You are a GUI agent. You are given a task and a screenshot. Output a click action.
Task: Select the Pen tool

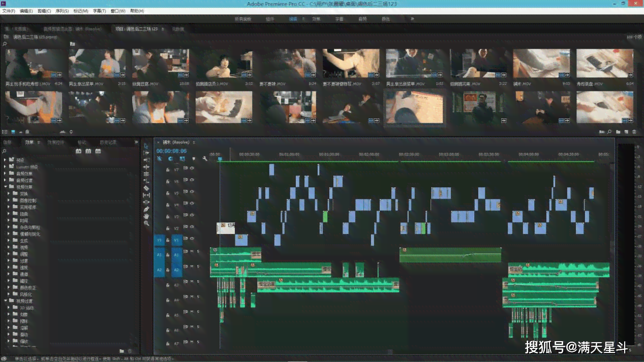[146, 209]
